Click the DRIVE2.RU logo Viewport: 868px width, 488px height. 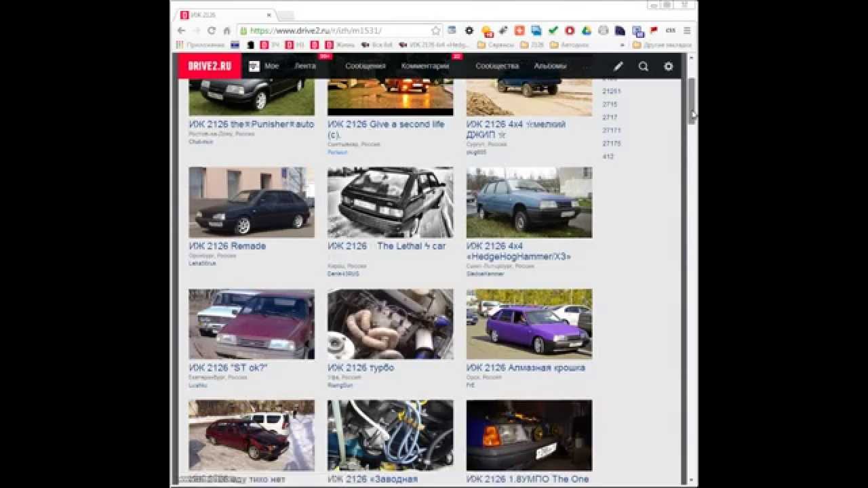click(x=210, y=66)
